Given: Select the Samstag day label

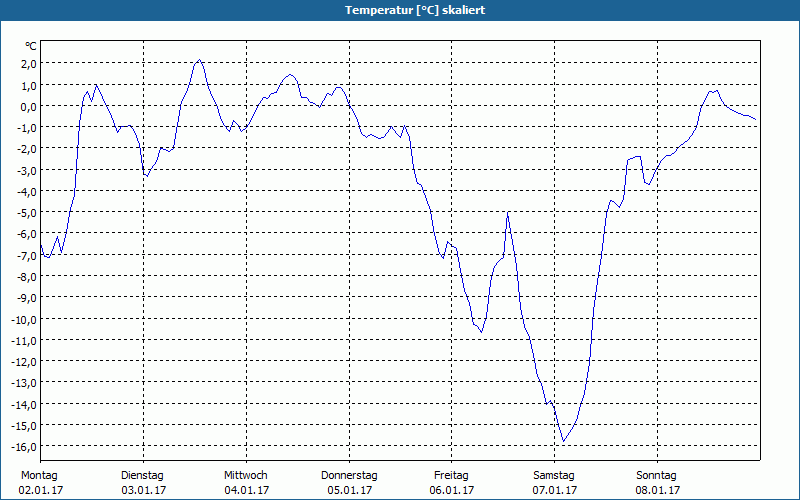Looking at the screenshot, I should point(554,476).
